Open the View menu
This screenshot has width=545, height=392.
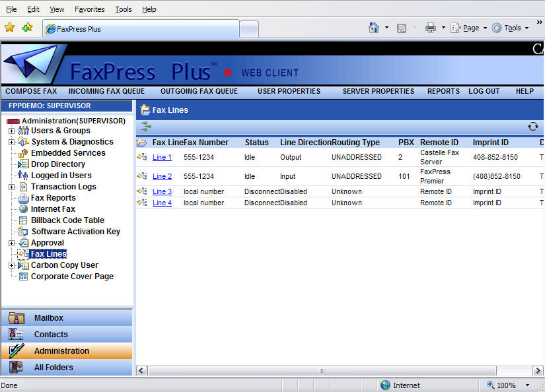(x=57, y=9)
